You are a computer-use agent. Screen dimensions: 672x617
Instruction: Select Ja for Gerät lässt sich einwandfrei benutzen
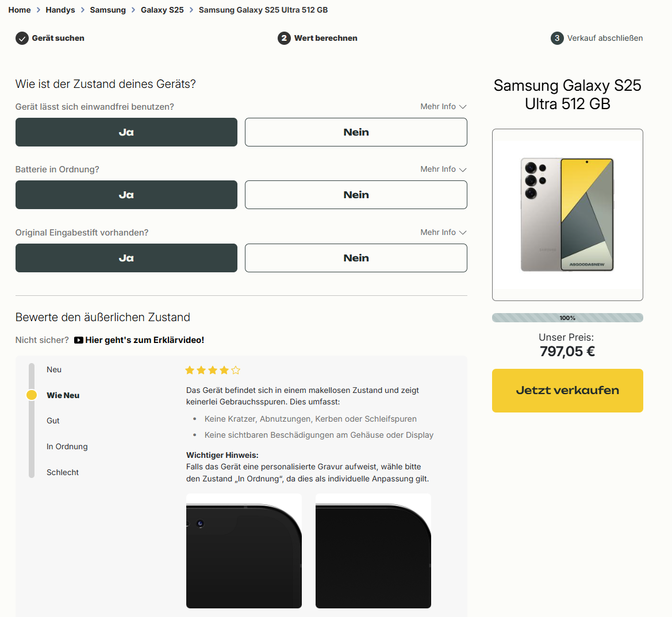126,132
